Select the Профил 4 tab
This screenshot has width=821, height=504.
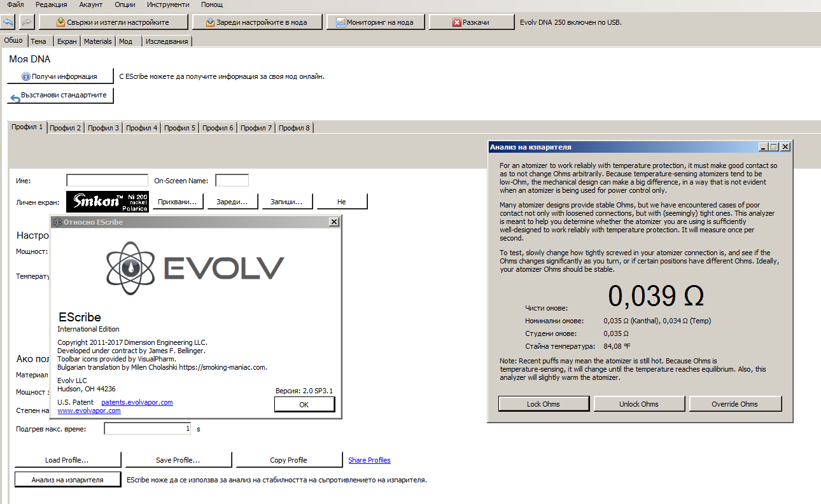(x=141, y=128)
